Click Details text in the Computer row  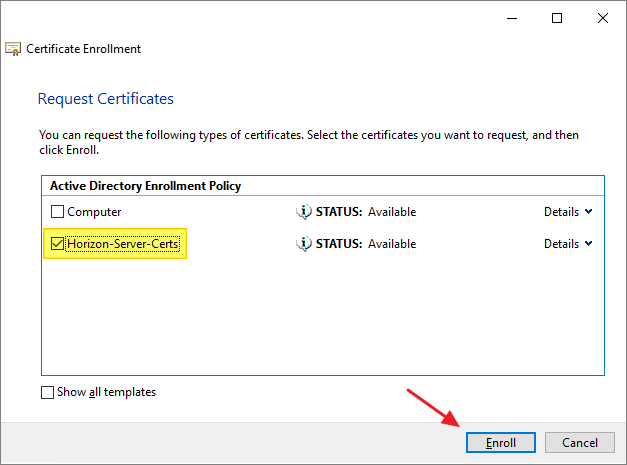point(561,212)
